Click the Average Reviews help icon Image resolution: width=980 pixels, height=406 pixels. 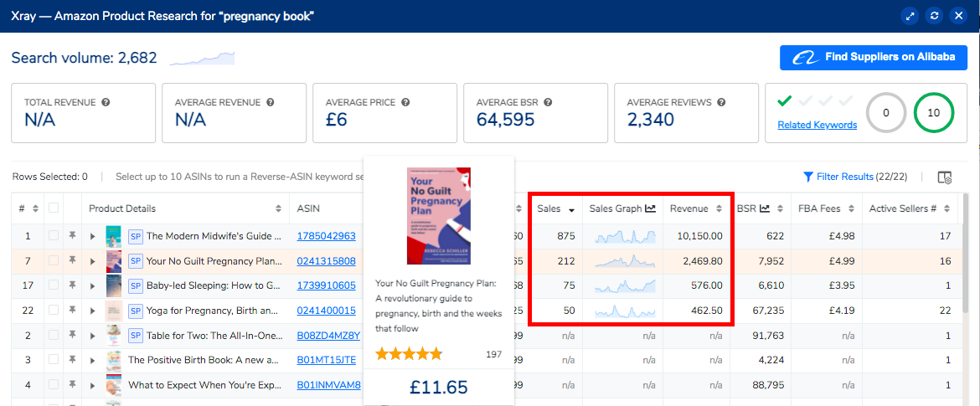722,102
